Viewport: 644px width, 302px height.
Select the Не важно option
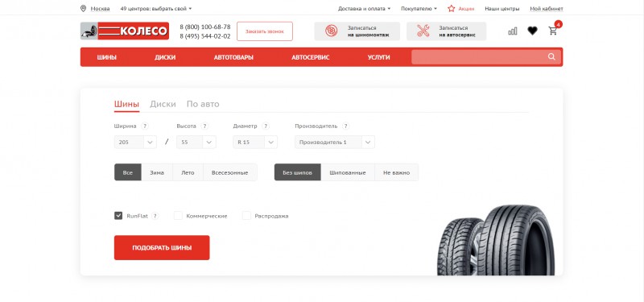(x=396, y=172)
